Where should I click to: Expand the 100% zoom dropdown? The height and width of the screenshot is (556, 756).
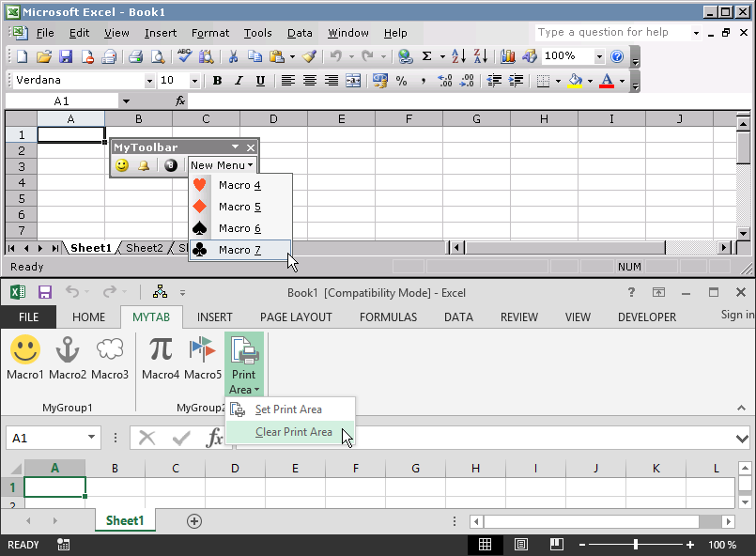pos(599,56)
